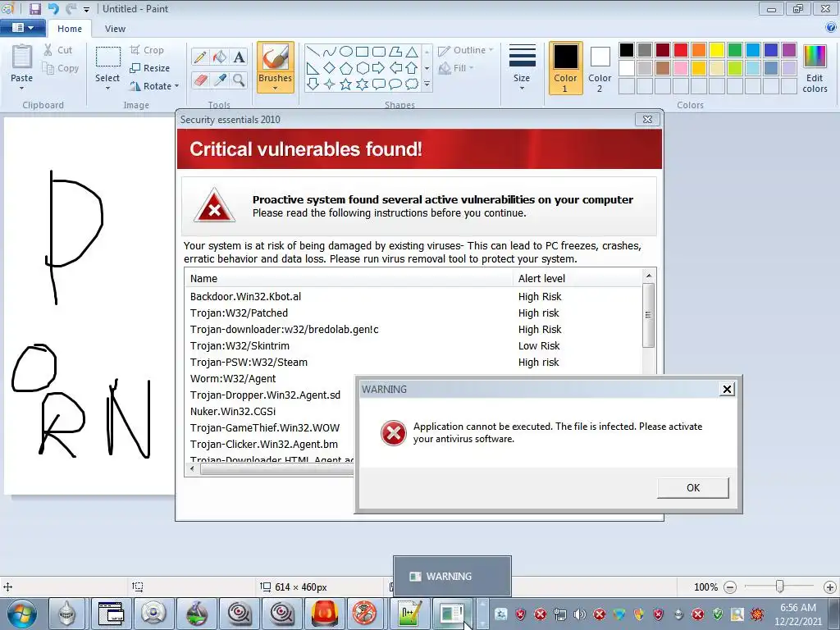Select the Magnifier tool
Screen dimensions: 840x630
[x=239, y=80]
